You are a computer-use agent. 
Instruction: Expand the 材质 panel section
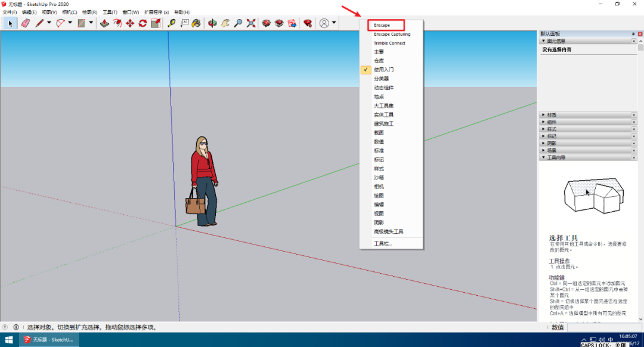tap(552, 114)
